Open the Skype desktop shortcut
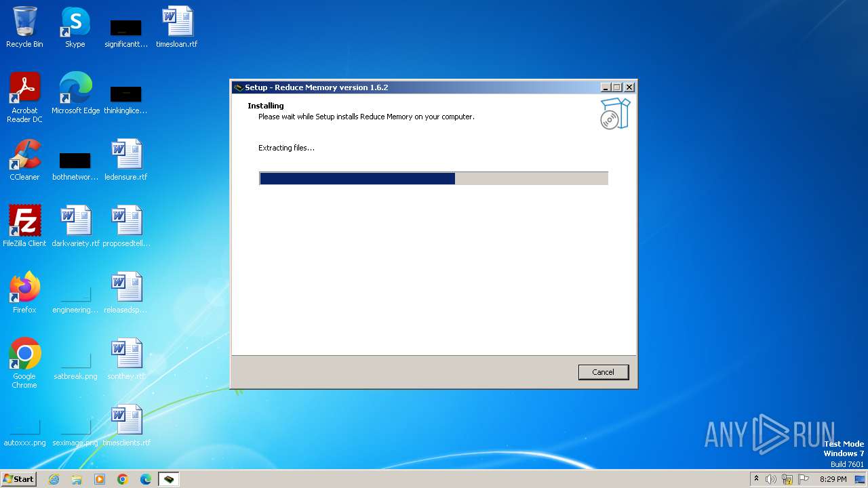The width and height of the screenshot is (868, 488). tap(75, 27)
